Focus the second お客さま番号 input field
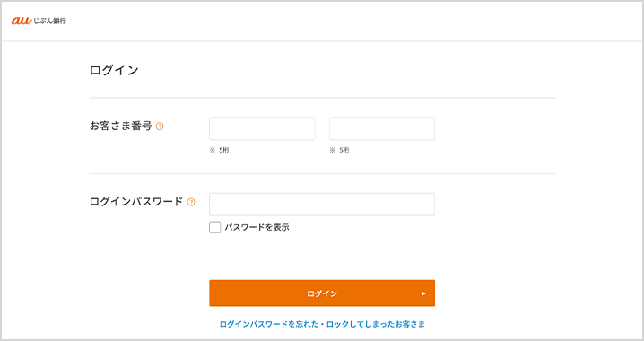644x341 pixels. [x=382, y=128]
